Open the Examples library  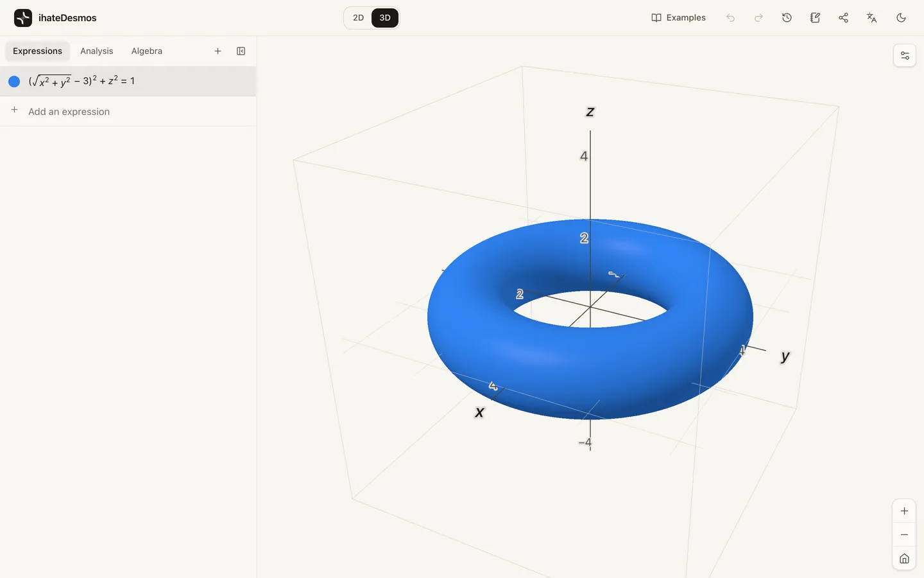[x=678, y=18]
